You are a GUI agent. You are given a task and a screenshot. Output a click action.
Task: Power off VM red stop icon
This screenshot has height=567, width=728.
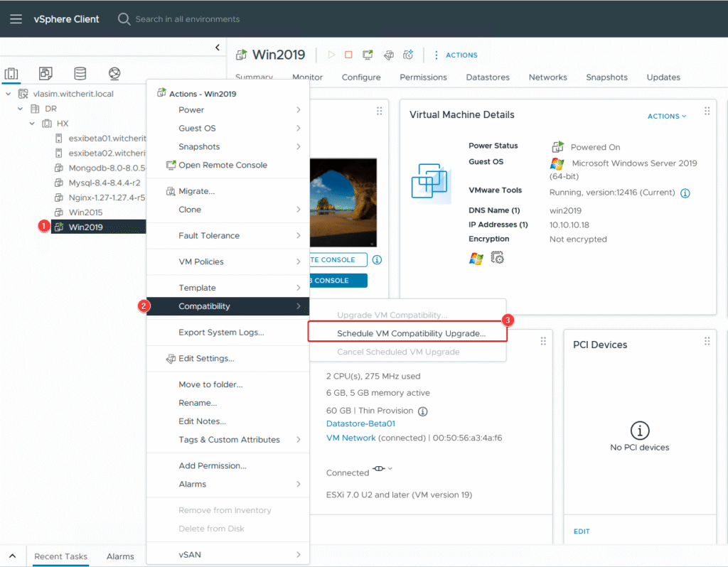click(x=348, y=55)
